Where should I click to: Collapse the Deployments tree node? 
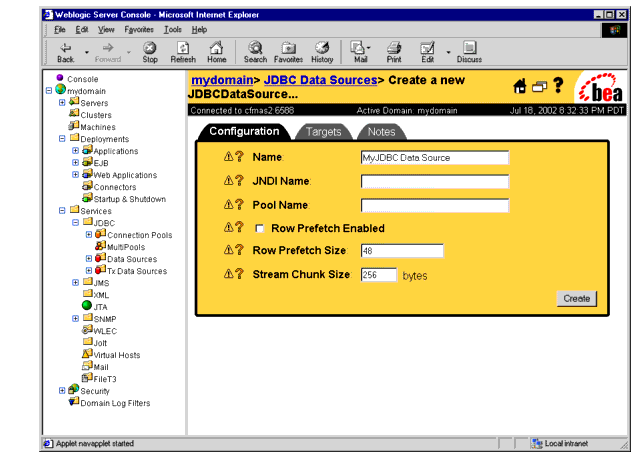62,139
